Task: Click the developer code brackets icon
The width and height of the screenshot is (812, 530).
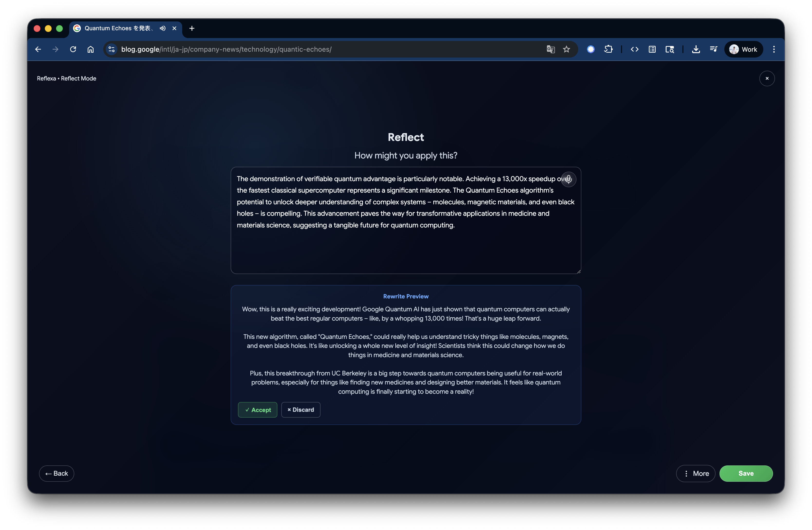Action: coord(634,49)
